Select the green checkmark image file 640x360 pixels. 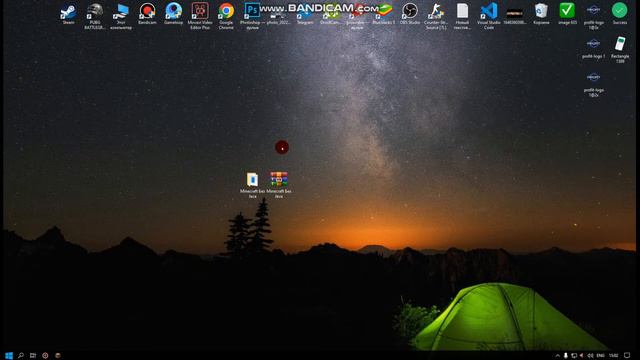(x=567, y=14)
